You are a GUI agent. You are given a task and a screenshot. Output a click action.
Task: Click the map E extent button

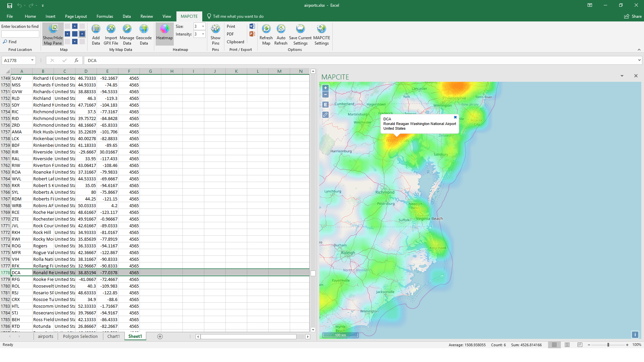coord(325,105)
